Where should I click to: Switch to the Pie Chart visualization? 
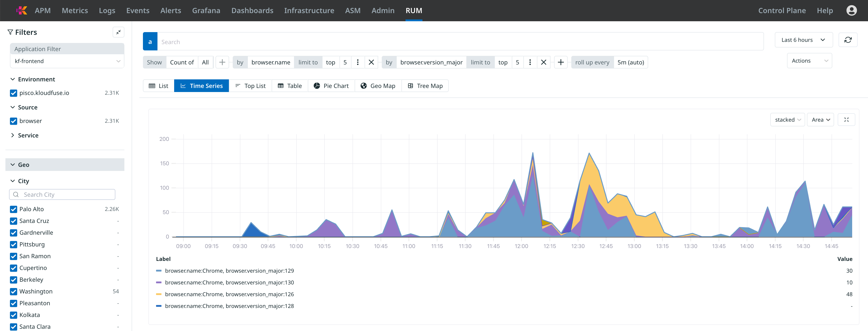tap(331, 85)
